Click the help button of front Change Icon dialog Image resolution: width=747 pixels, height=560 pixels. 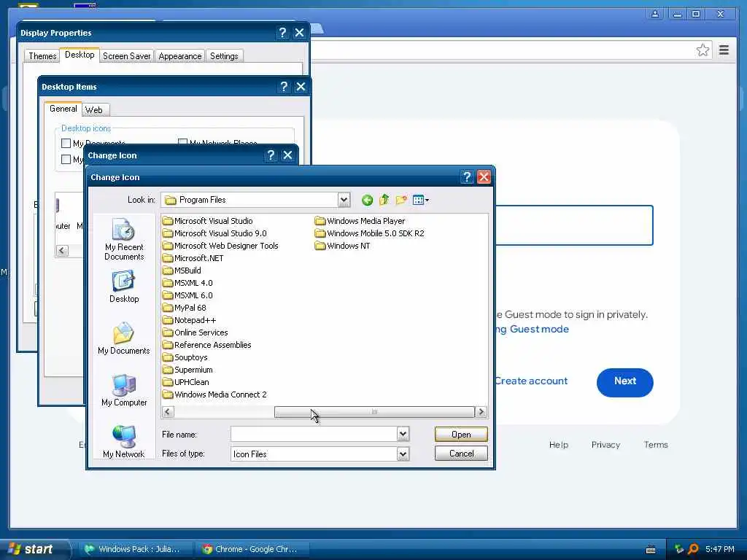[467, 177]
